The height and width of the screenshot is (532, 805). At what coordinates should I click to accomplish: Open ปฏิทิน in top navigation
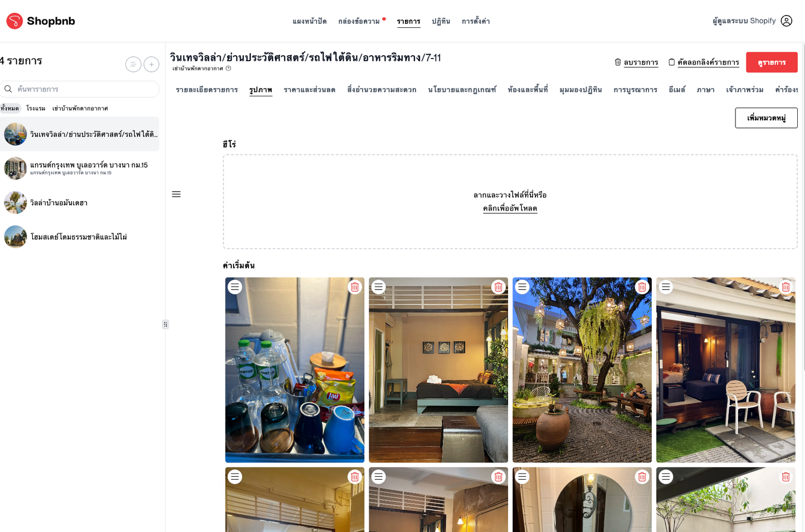(x=441, y=21)
